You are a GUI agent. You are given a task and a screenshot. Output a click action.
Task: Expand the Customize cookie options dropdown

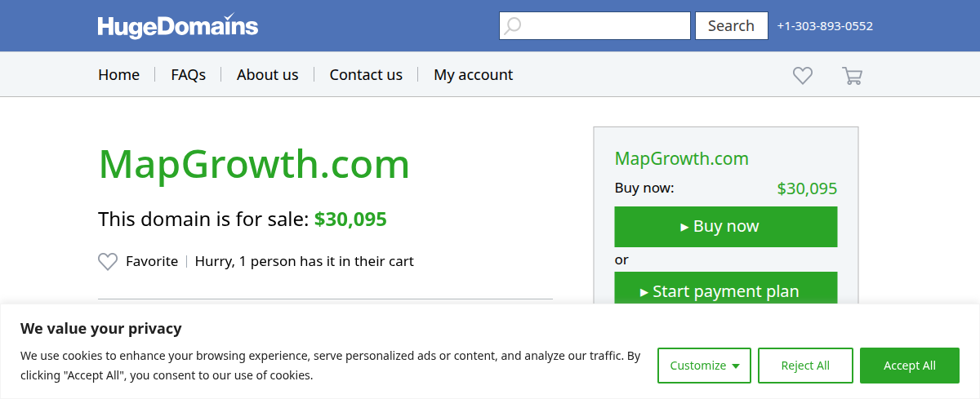click(704, 366)
